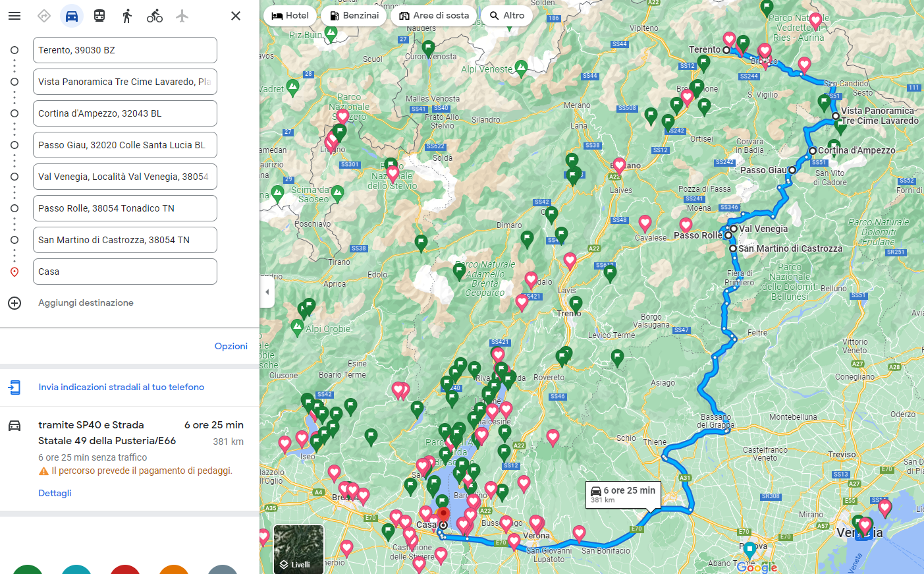This screenshot has width=924, height=574.
Task: Filter map by Aree di sosta
Action: pyautogui.click(x=433, y=16)
